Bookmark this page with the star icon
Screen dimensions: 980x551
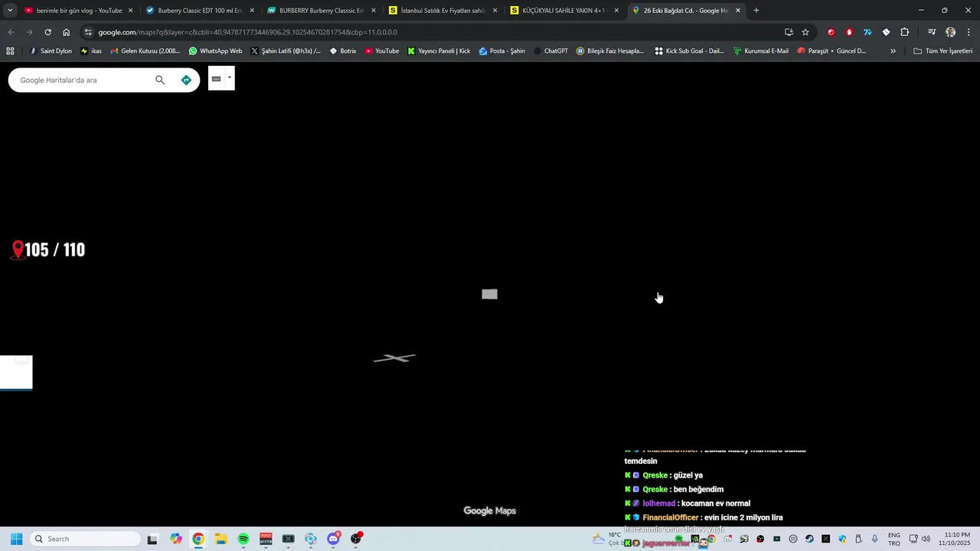click(x=805, y=32)
